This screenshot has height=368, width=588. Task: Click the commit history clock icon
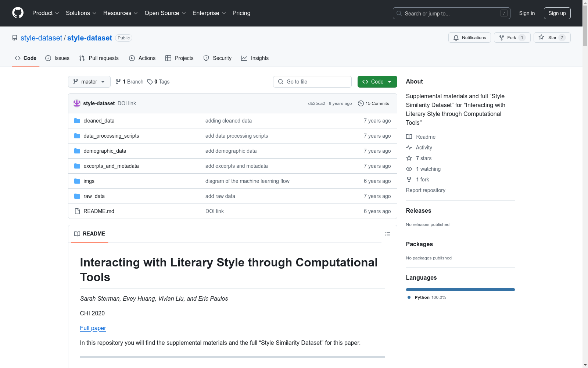(361, 103)
